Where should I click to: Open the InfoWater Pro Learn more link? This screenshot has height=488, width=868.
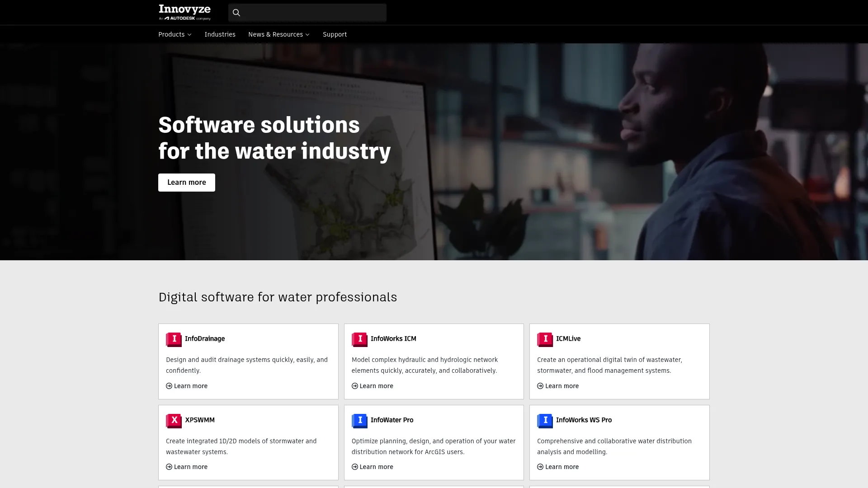click(x=373, y=467)
